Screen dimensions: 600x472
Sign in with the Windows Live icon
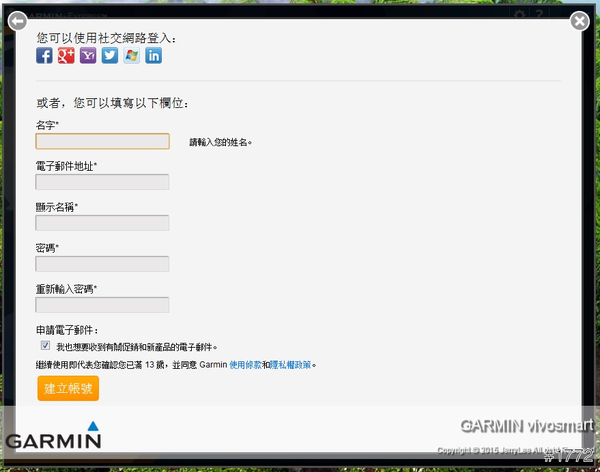coord(132,56)
